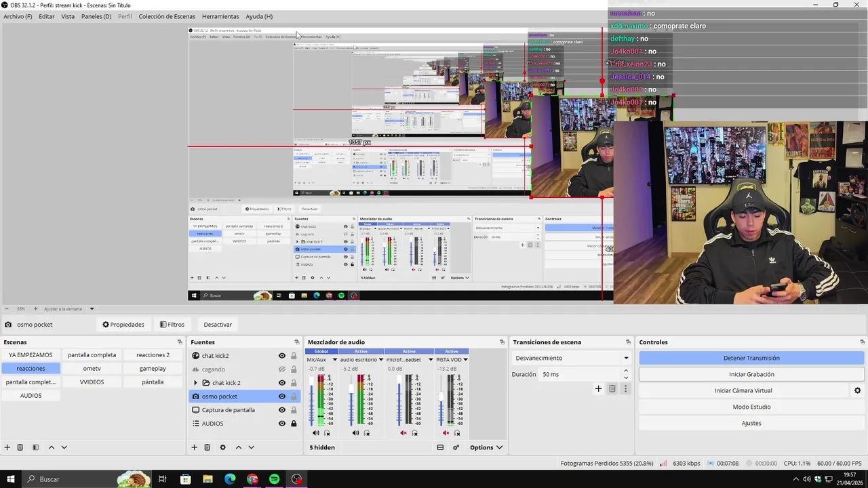Lock the chat kick2 source

(x=294, y=356)
